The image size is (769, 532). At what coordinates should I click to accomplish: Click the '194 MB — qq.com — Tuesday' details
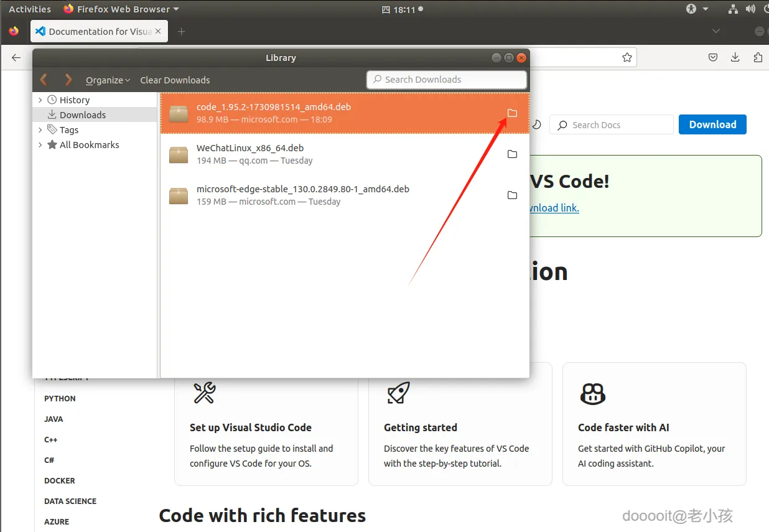point(254,161)
